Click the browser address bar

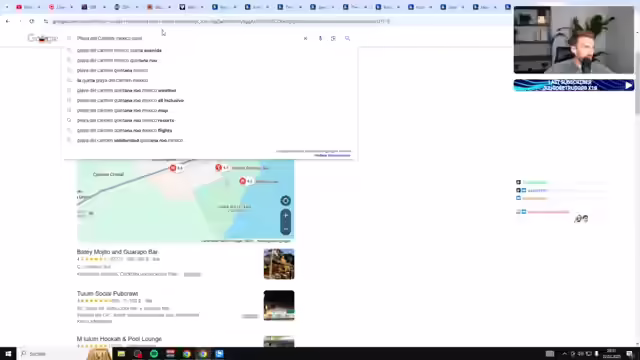point(221,21)
